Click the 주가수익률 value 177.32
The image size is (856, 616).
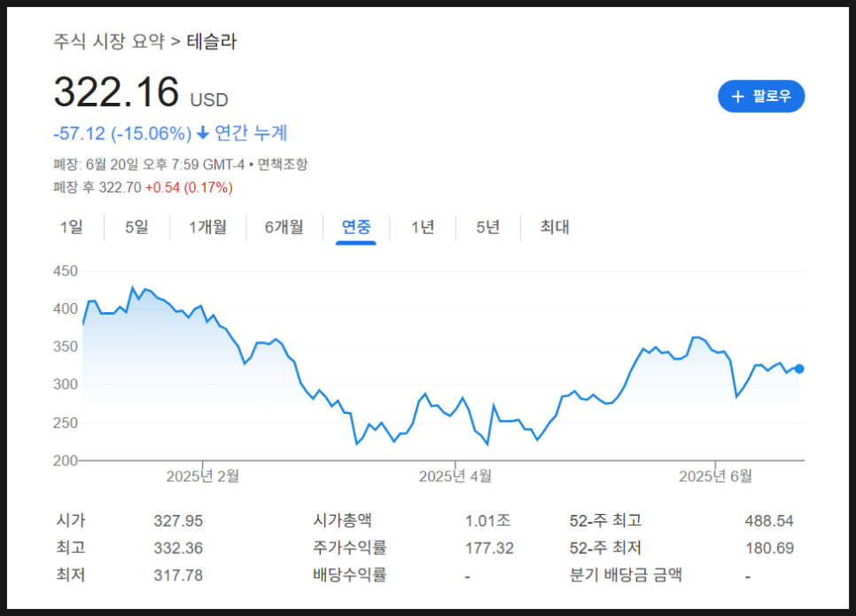(x=490, y=548)
